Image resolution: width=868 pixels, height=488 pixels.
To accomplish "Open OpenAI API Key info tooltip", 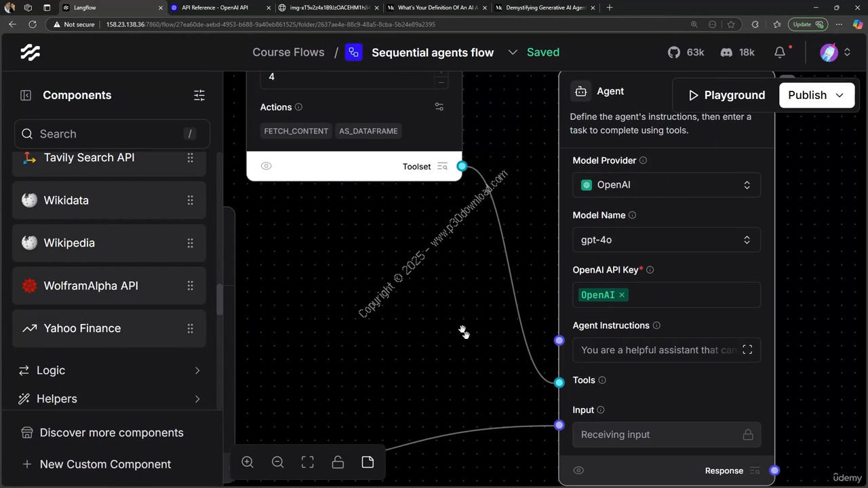I will [650, 270].
